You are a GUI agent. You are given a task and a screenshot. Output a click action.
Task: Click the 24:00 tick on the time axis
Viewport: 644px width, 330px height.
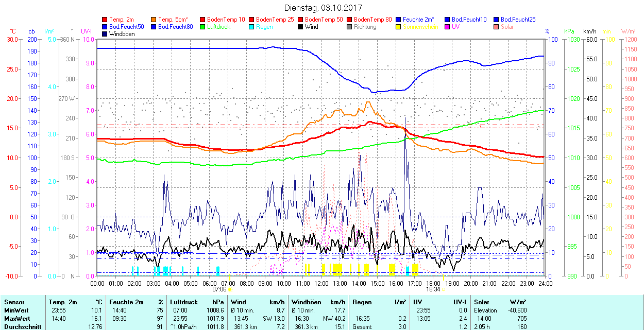pyautogui.click(x=545, y=283)
